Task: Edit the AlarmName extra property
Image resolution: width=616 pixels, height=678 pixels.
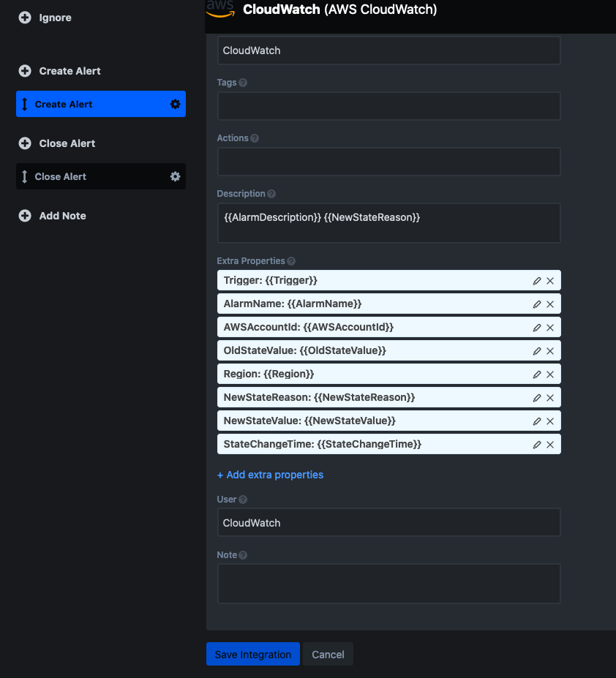Action: pos(537,304)
